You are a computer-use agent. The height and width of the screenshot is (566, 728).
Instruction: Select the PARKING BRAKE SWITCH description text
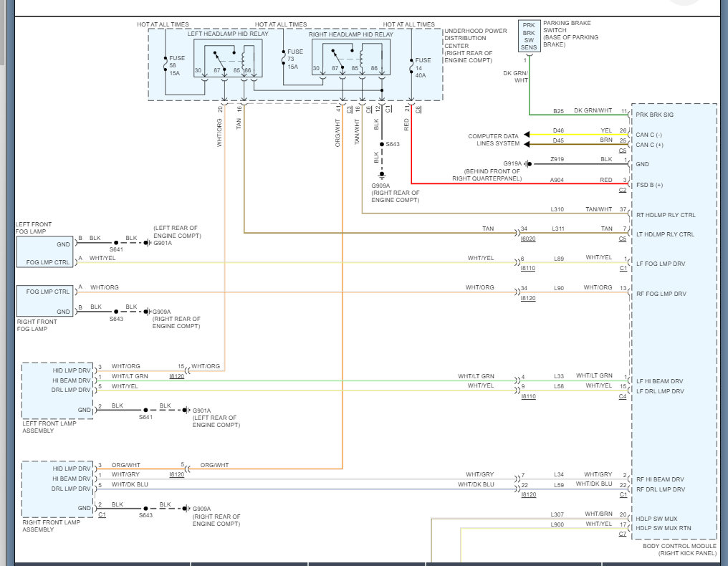(570, 34)
